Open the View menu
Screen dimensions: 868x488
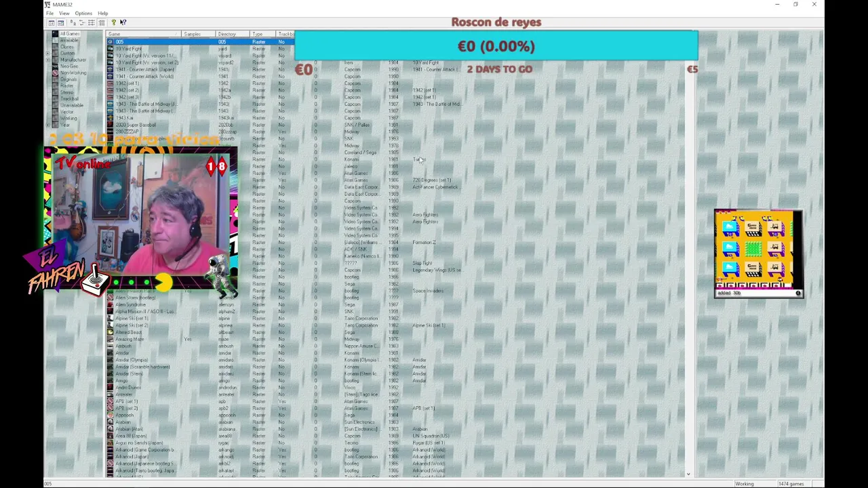pos(64,14)
